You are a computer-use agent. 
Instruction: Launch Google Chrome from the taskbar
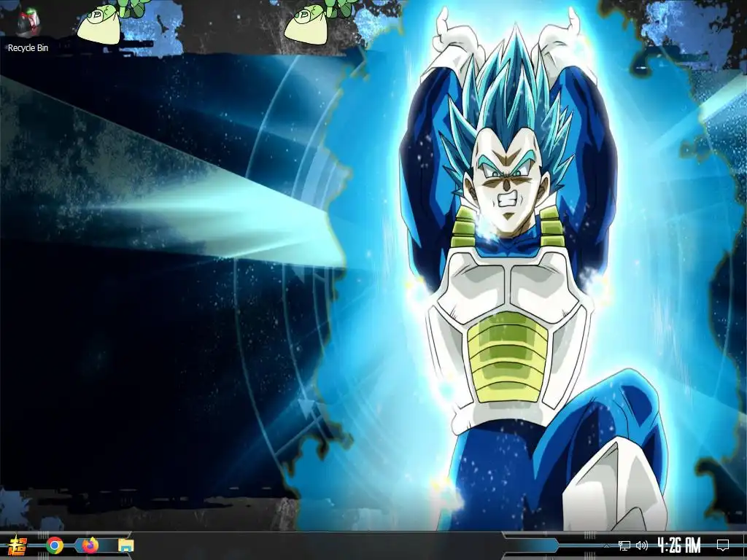(55, 545)
